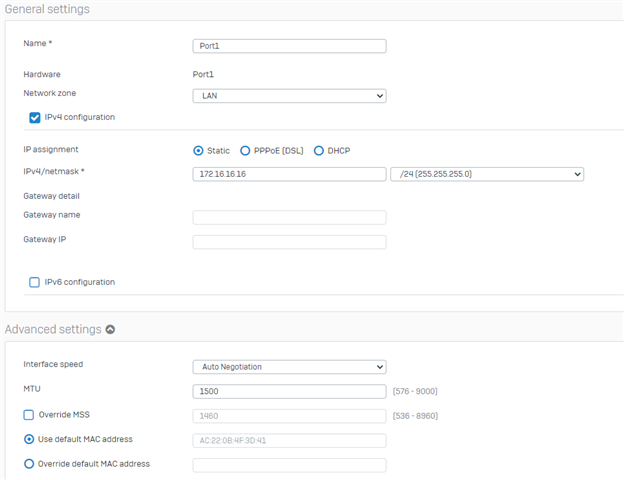Open the Interface speed Auto Negotiation dropdown
Image resolution: width=624 pixels, height=480 pixels.
(x=289, y=367)
